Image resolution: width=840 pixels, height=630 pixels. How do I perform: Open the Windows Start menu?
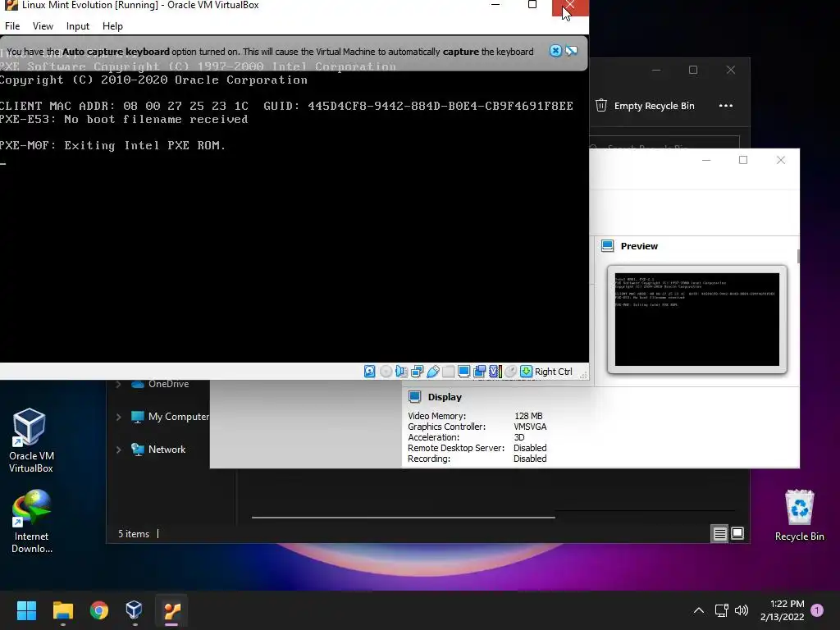click(26, 610)
